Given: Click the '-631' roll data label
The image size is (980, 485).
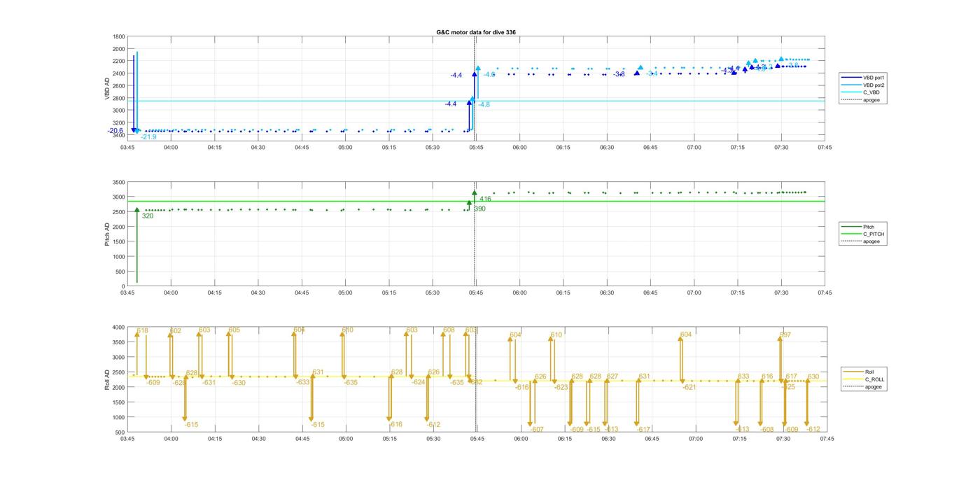Looking at the screenshot, I should (209, 383).
